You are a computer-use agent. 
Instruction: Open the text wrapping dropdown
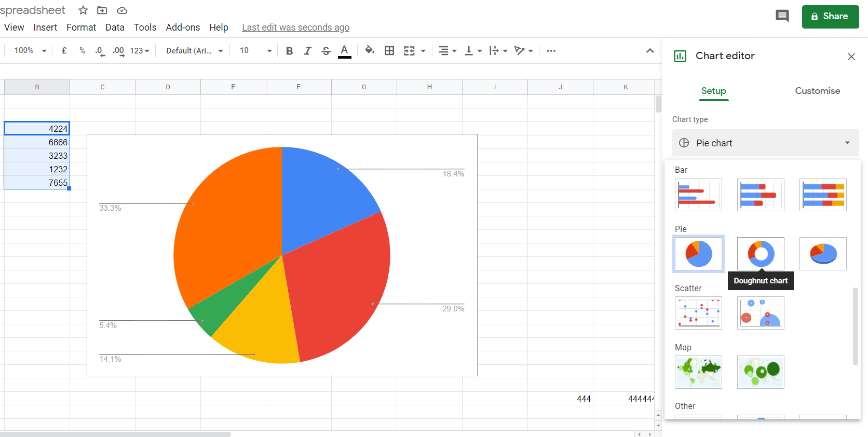[498, 51]
